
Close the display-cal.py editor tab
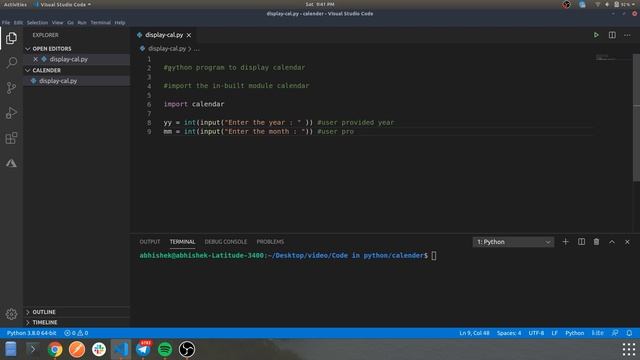point(189,35)
